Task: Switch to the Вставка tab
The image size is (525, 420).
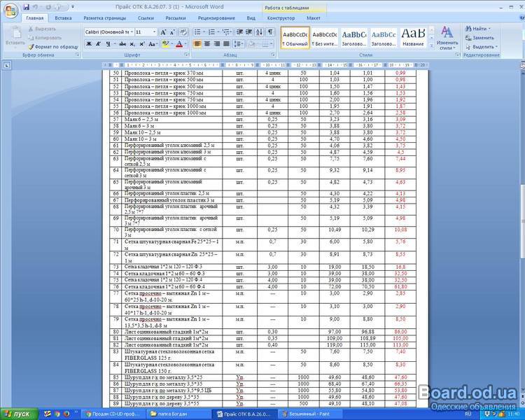Action: [x=63, y=17]
